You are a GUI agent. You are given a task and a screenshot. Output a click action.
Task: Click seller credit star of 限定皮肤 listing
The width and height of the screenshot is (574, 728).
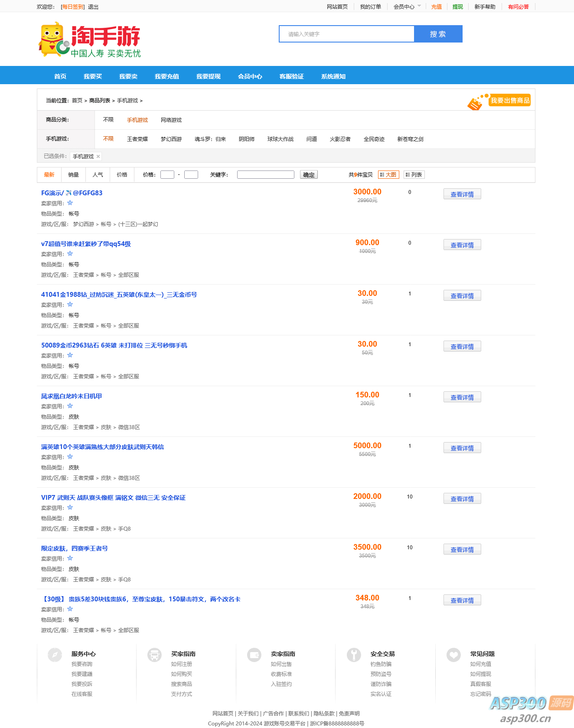[x=70, y=558]
